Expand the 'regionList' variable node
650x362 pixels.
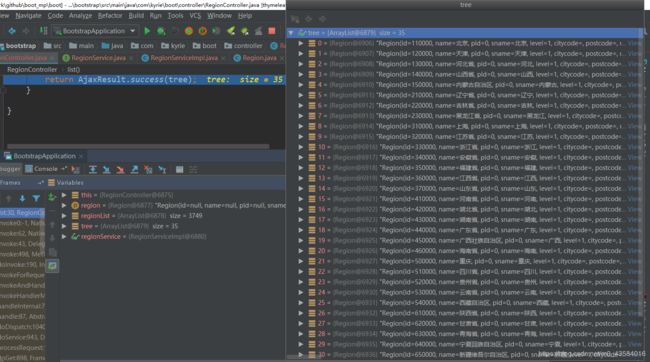coord(64,216)
